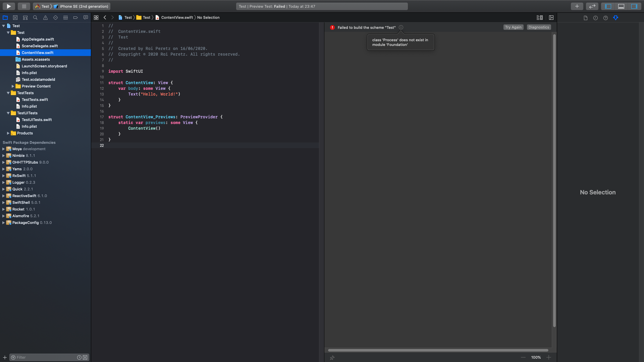Select iPhone SE (2nd generation) destination
The image size is (644, 362).
(x=84, y=6)
